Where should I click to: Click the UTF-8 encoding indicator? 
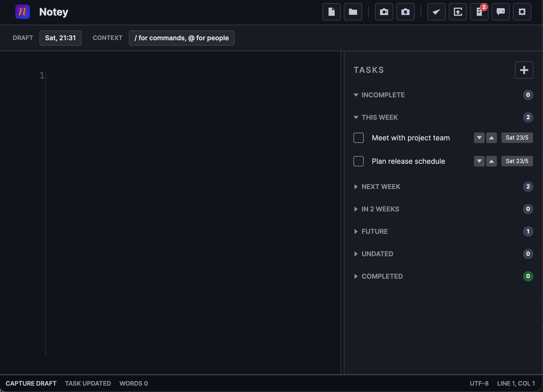pos(479,383)
